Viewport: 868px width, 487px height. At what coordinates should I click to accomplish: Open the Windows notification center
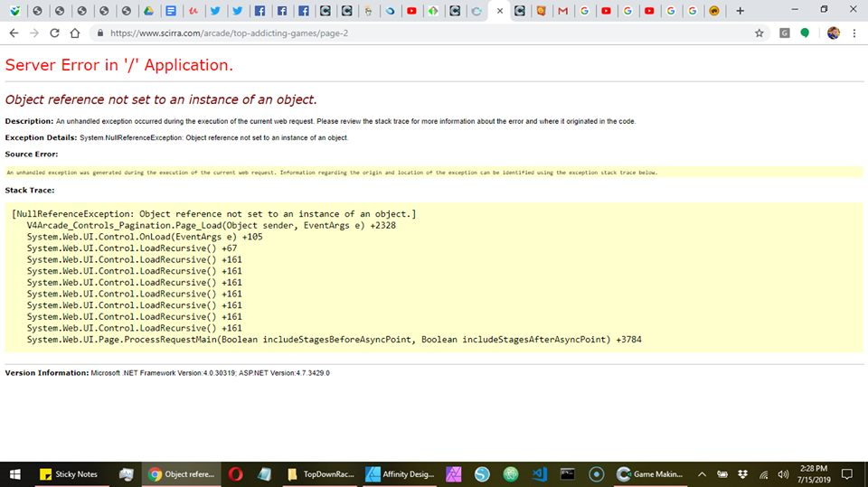click(846, 473)
